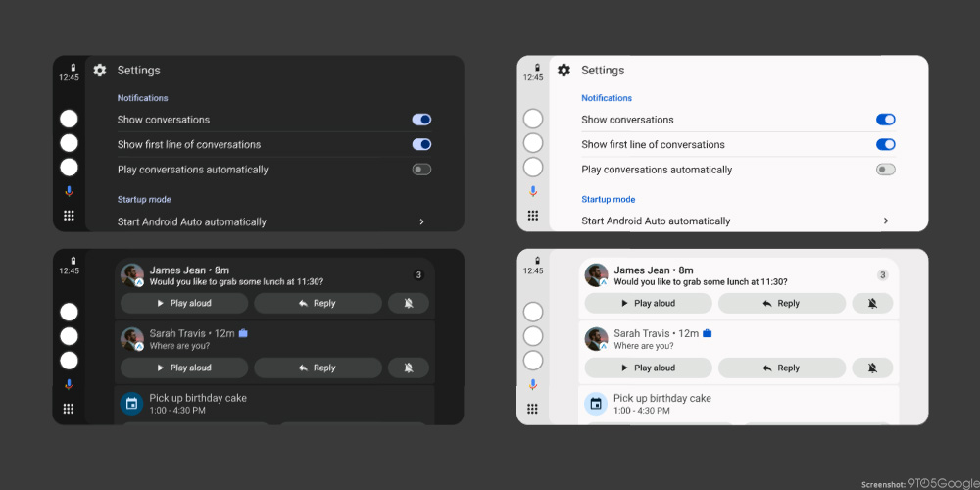Viewport: 980px width, 490px height.
Task: Enable Play conversations automatically in dark settings
Action: (421, 170)
